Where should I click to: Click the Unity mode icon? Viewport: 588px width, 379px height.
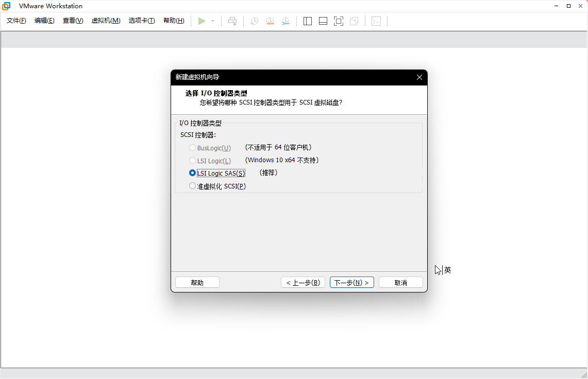coord(354,21)
